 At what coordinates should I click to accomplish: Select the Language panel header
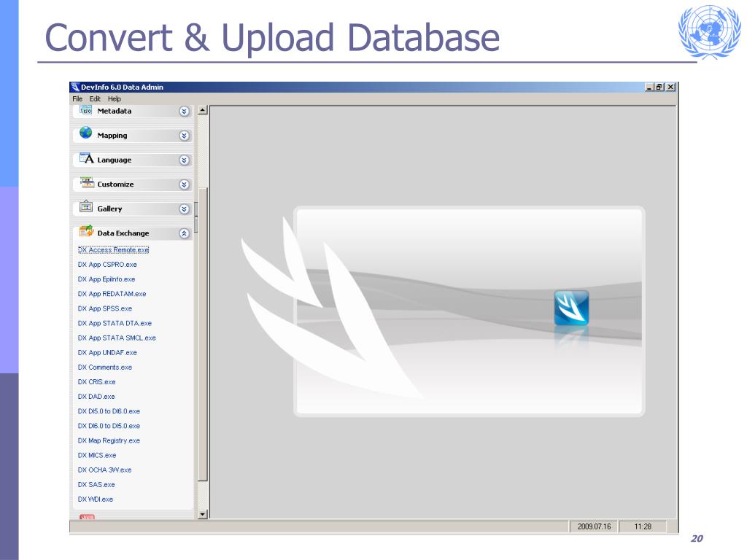[x=133, y=160]
